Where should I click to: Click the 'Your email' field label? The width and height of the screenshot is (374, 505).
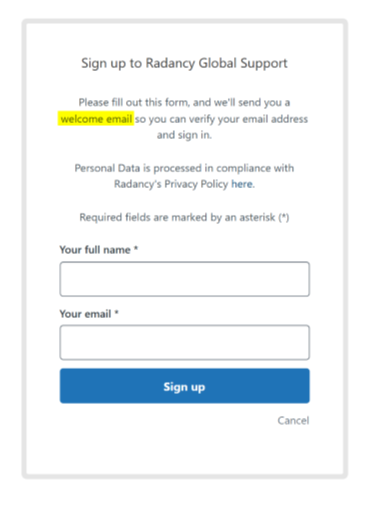pos(85,314)
